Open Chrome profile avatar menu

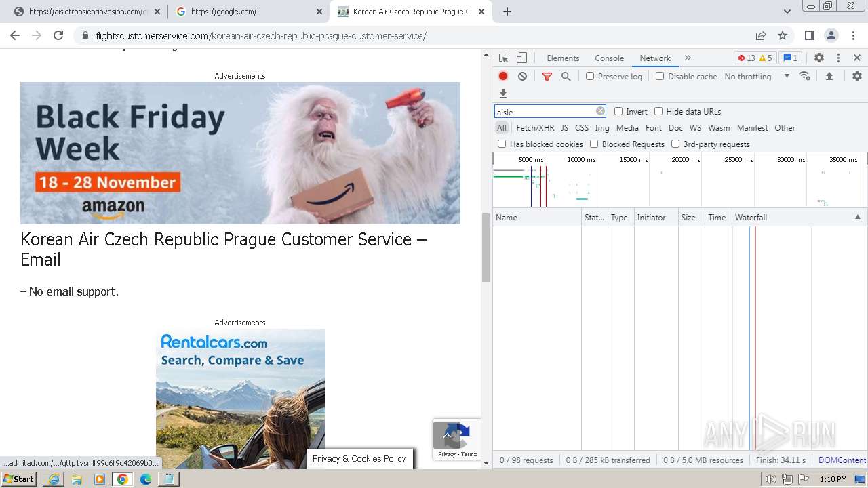coord(831,35)
